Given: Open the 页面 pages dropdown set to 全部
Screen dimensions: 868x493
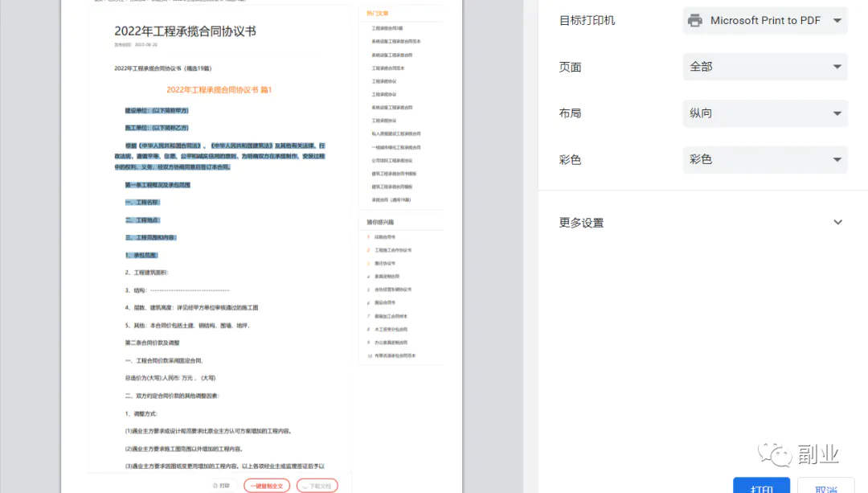Looking at the screenshot, I should tap(764, 67).
